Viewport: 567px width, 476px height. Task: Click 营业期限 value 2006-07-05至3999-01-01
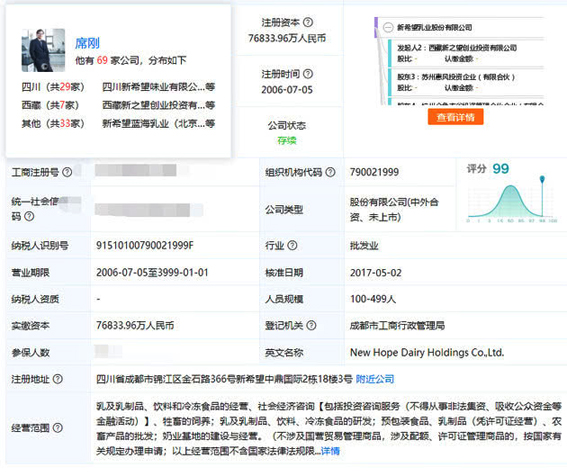152,272
